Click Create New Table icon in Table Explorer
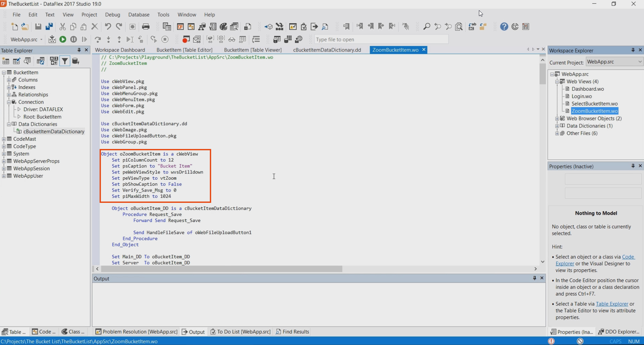 [6, 61]
